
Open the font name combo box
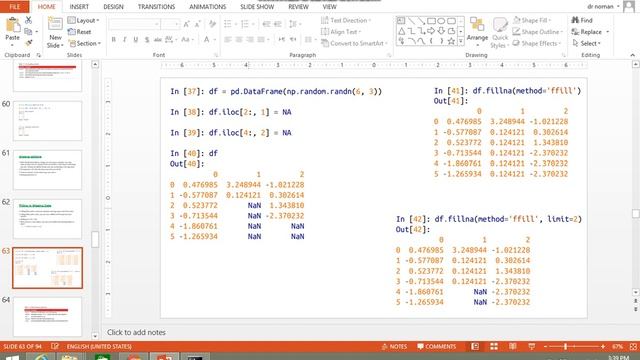tap(134, 24)
